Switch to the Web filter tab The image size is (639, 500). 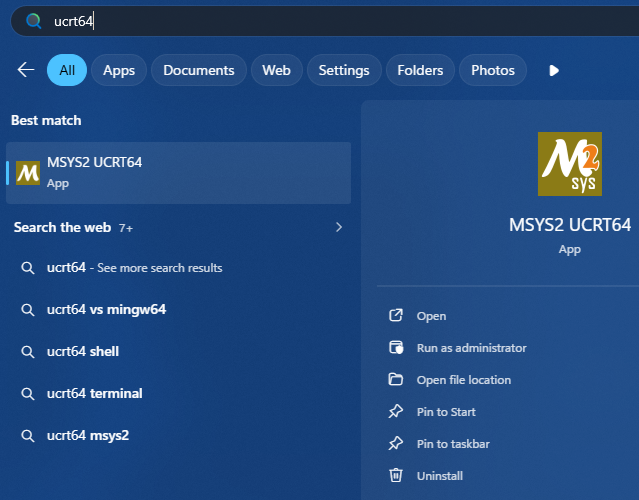[276, 70]
